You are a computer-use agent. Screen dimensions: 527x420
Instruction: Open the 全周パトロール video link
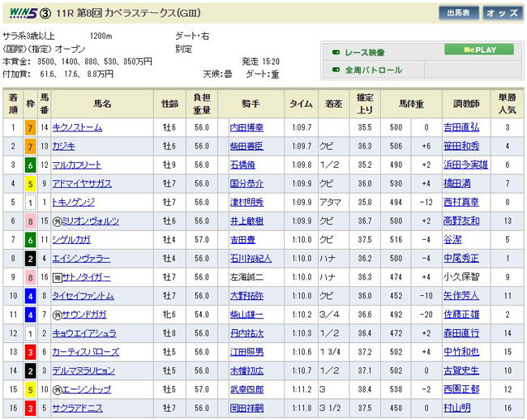pyautogui.click(x=374, y=71)
